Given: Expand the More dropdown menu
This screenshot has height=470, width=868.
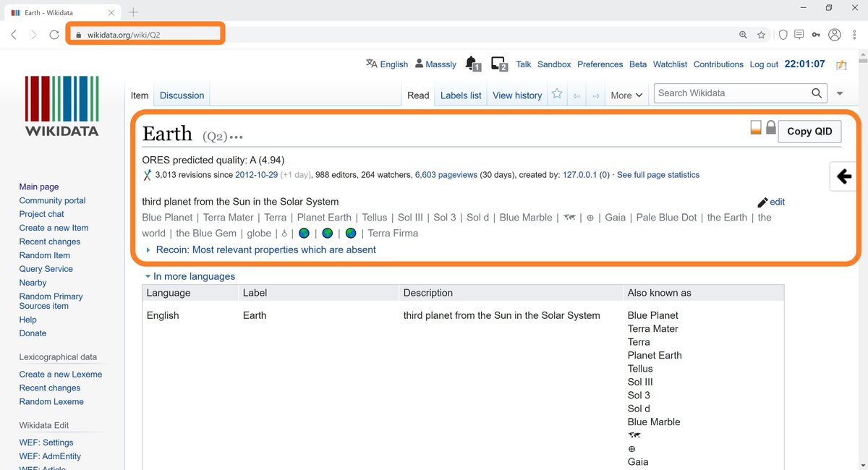Looking at the screenshot, I should tap(626, 95).
